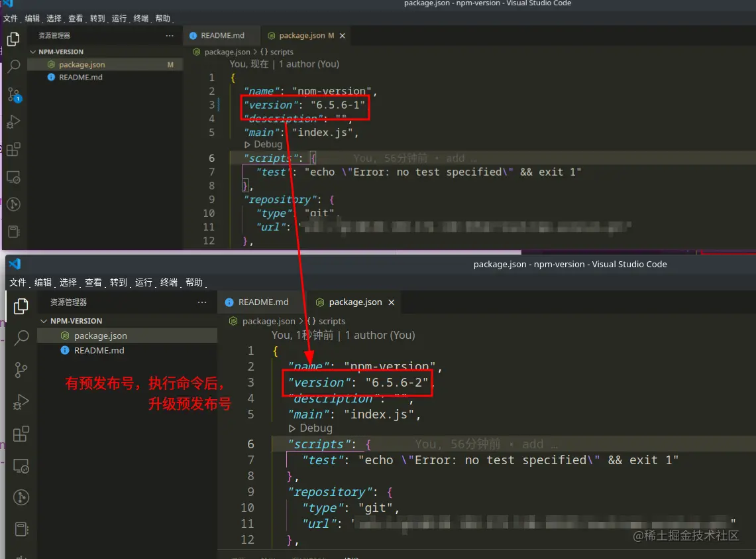This screenshot has height=559, width=756.
Task: Click "main" key in top window editor
Action: point(261,132)
